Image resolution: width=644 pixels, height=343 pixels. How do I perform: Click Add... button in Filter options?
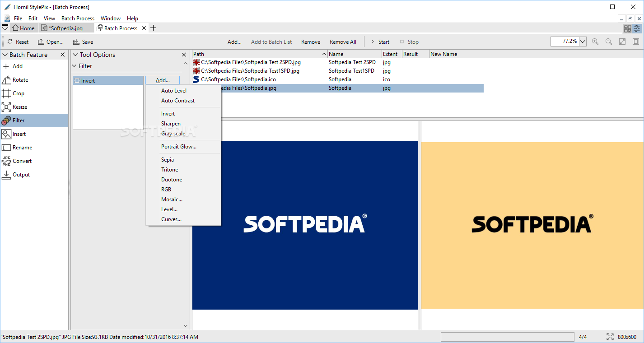[x=163, y=80]
